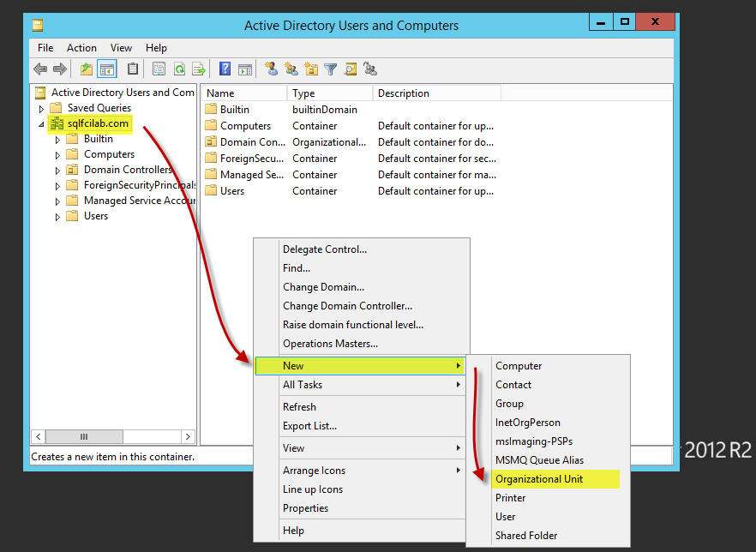Click the Filter funnel toolbar icon
The height and width of the screenshot is (552, 756).
coord(331,69)
